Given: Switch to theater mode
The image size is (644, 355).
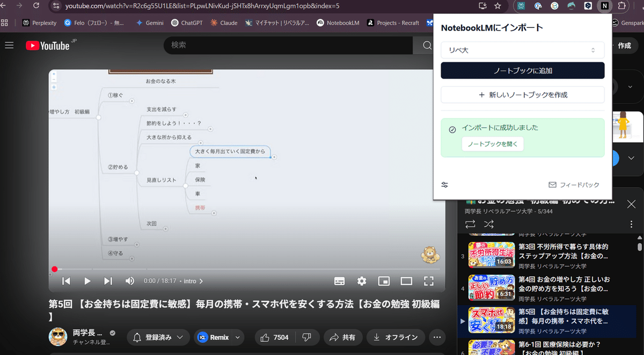Looking at the screenshot, I should [406, 280].
